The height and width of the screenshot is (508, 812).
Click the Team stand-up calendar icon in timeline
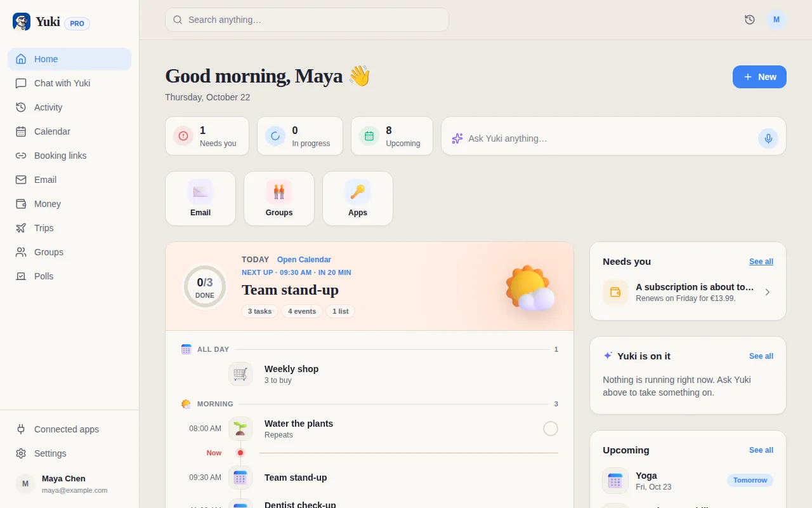point(240,478)
